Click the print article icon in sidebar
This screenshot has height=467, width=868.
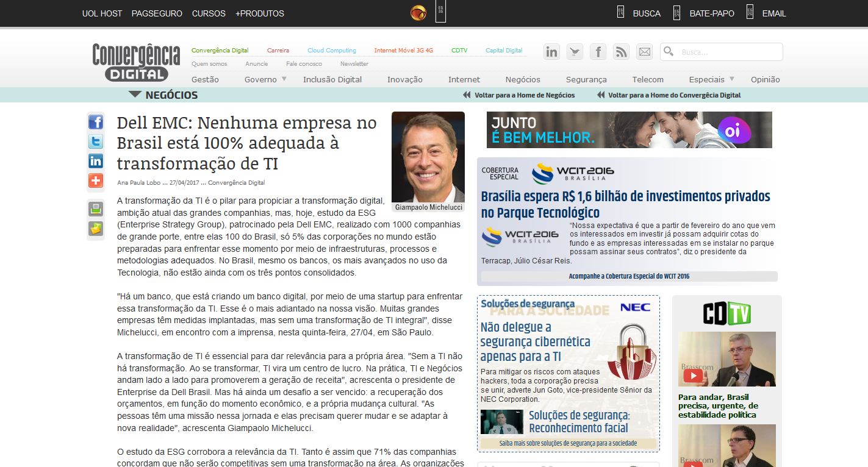point(96,209)
